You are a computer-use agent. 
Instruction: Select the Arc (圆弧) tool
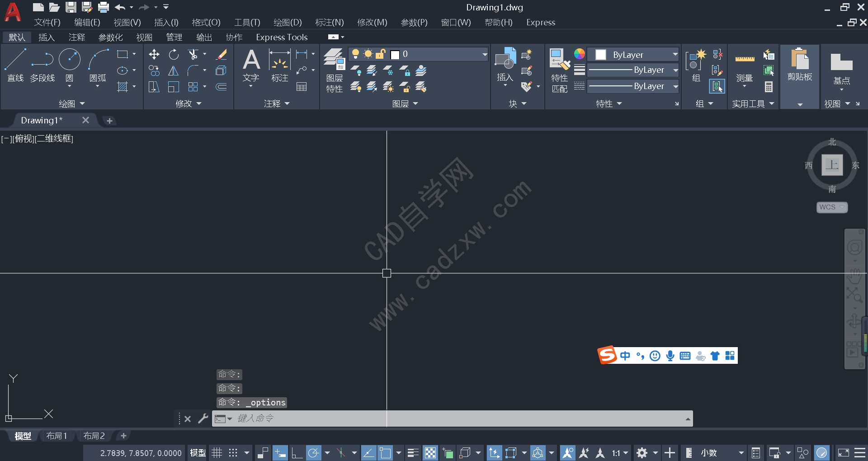[x=98, y=66]
